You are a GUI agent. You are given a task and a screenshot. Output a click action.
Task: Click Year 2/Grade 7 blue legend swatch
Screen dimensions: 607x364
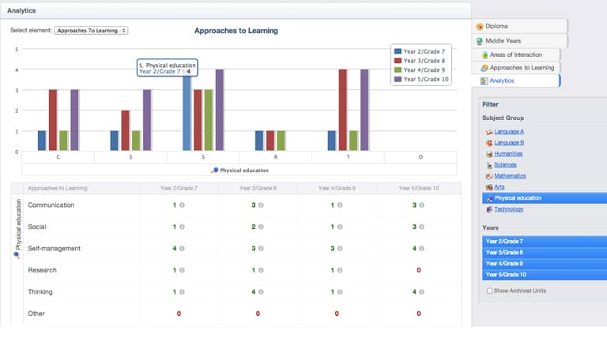(398, 51)
